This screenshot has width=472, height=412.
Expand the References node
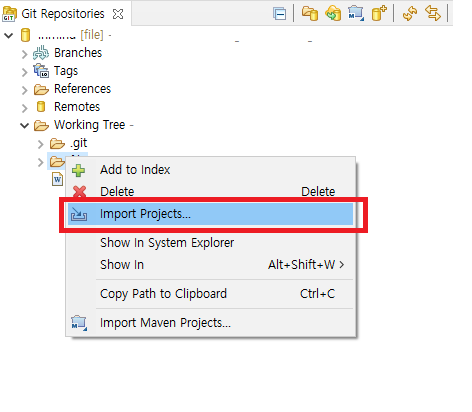click(x=24, y=90)
